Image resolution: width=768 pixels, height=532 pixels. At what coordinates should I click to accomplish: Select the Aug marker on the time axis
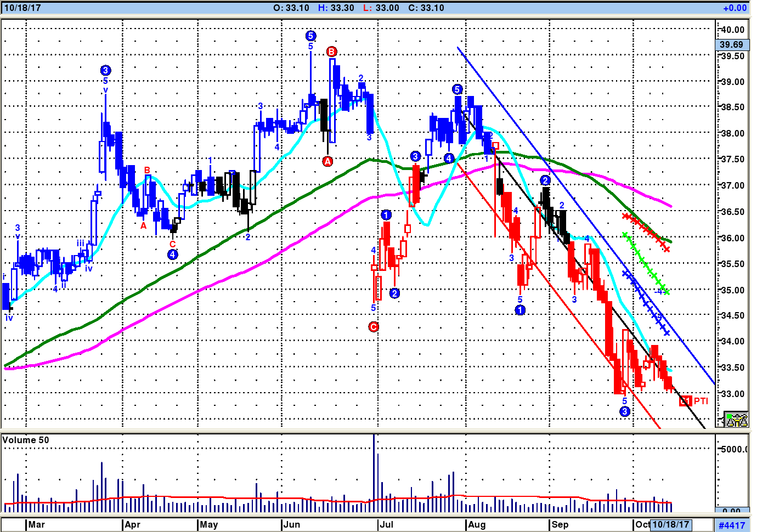point(476,524)
